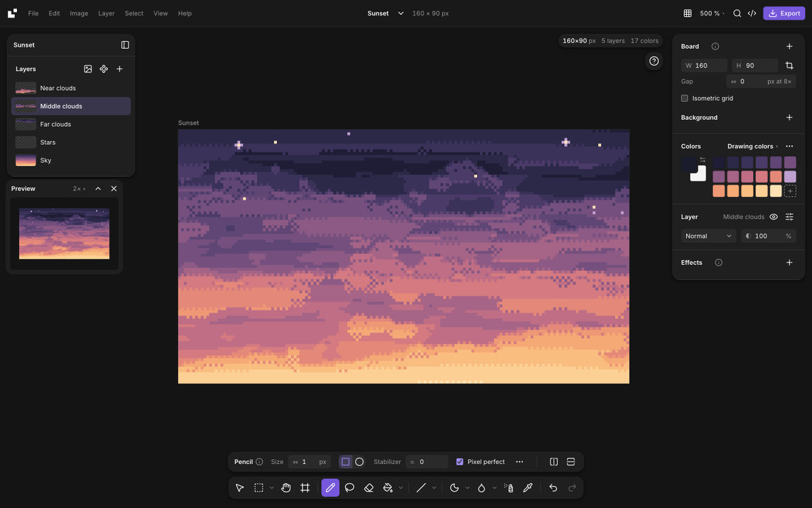Open Colors panel more options

[x=789, y=146]
